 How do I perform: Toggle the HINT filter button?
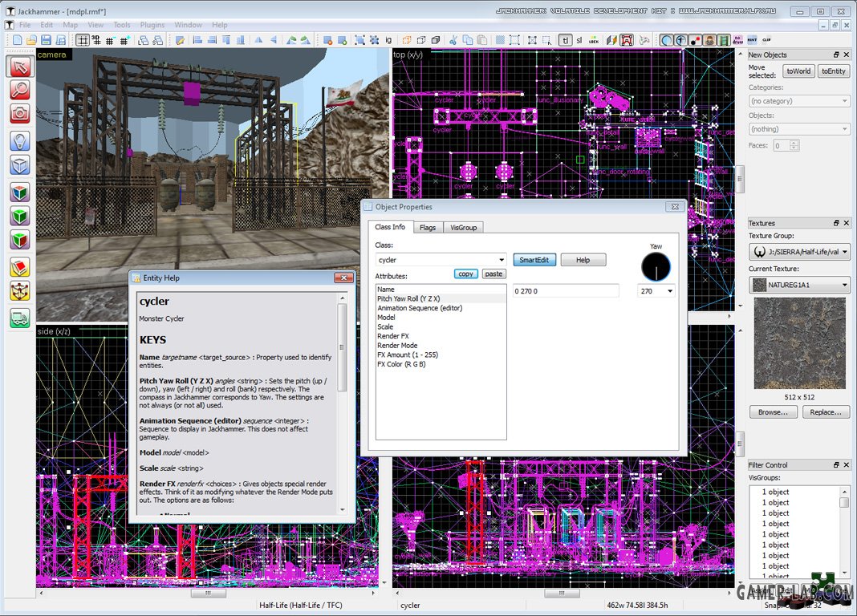[x=752, y=40]
